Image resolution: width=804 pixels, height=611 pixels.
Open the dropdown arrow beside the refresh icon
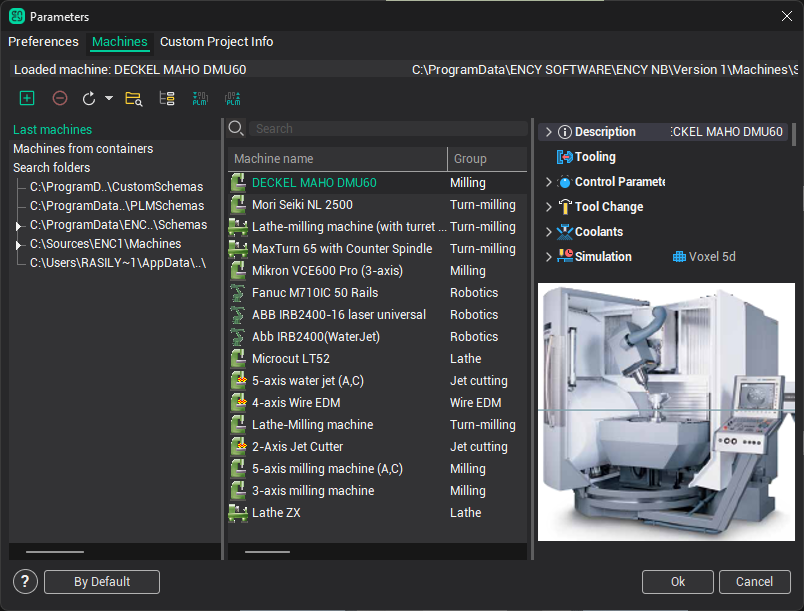pyautogui.click(x=108, y=99)
